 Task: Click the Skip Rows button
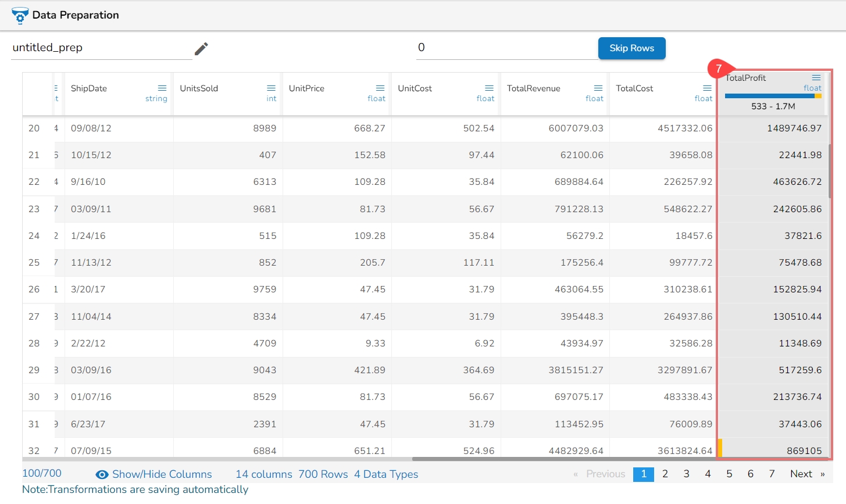pyautogui.click(x=631, y=48)
